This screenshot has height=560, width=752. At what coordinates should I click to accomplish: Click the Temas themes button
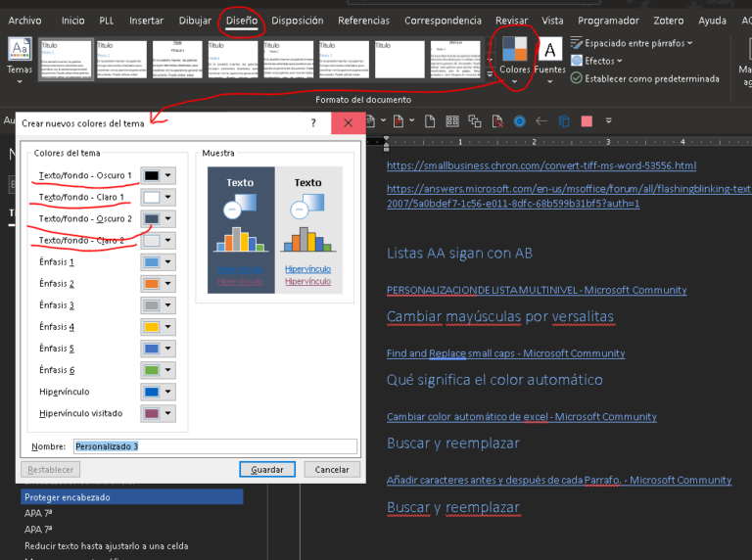click(x=20, y=58)
